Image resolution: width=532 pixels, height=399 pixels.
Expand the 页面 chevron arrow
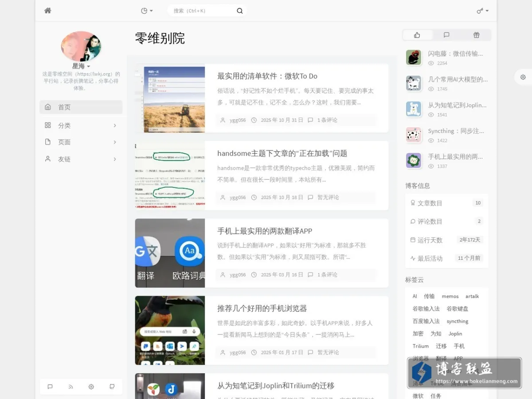(115, 142)
